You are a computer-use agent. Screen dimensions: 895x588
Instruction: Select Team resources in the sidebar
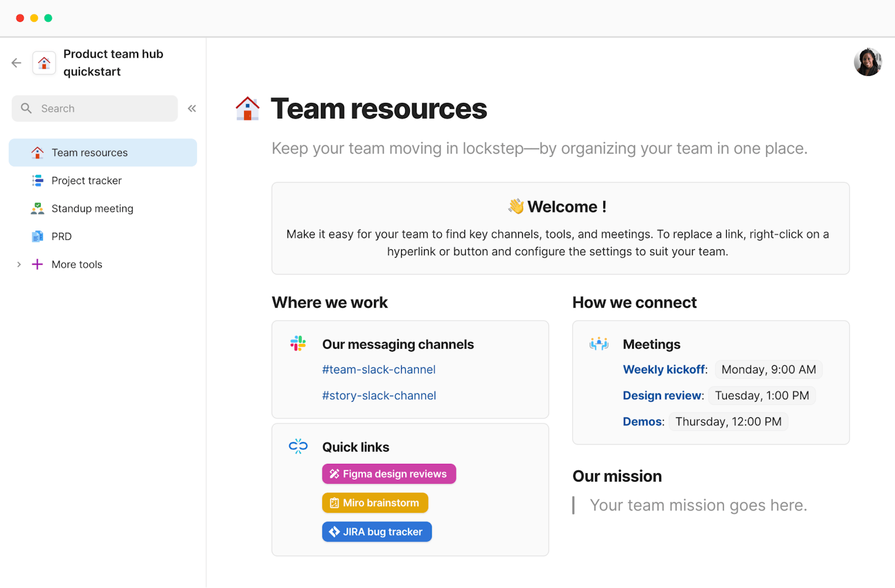(x=89, y=153)
